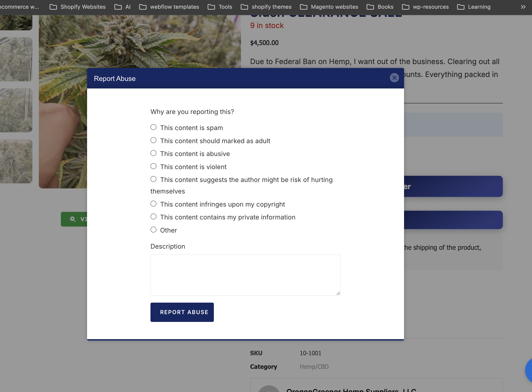
Task: Select "This content is spam" option
Action: [153, 127]
